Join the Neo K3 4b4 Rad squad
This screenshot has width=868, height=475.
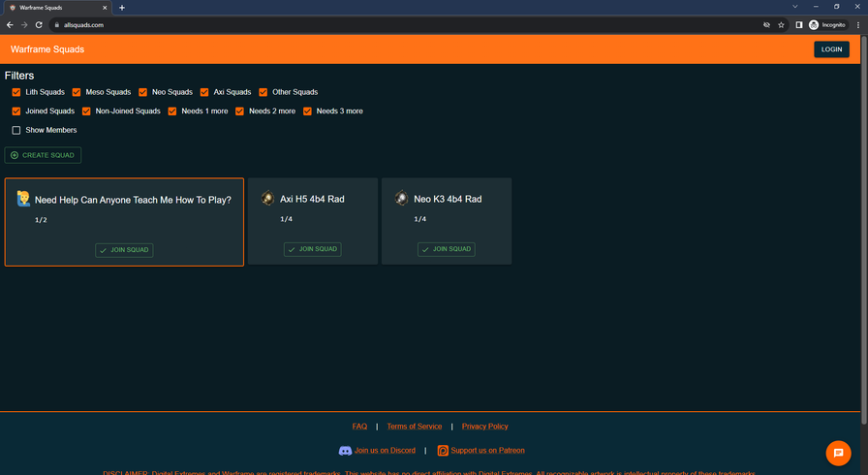coord(447,249)
